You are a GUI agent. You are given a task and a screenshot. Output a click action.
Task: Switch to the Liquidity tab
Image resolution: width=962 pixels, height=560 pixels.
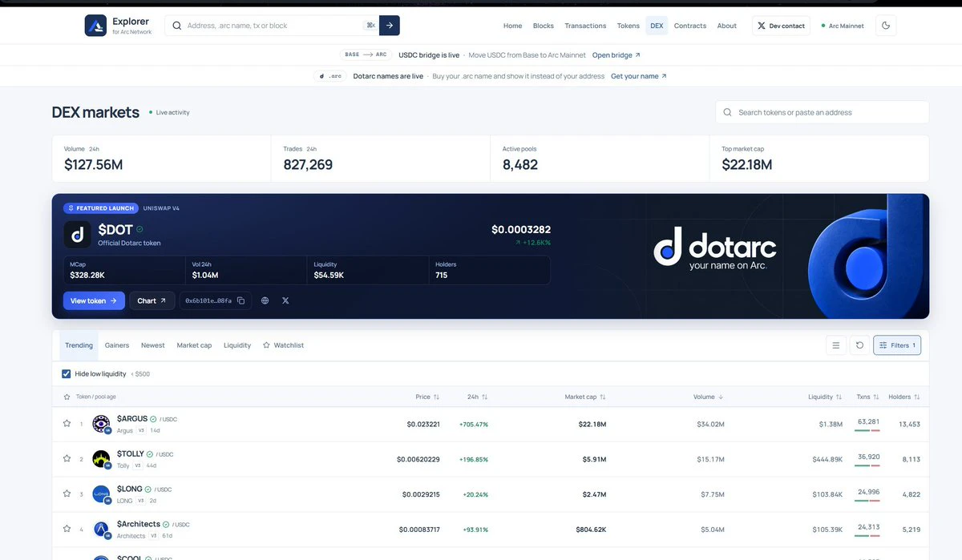click(237, 345)
